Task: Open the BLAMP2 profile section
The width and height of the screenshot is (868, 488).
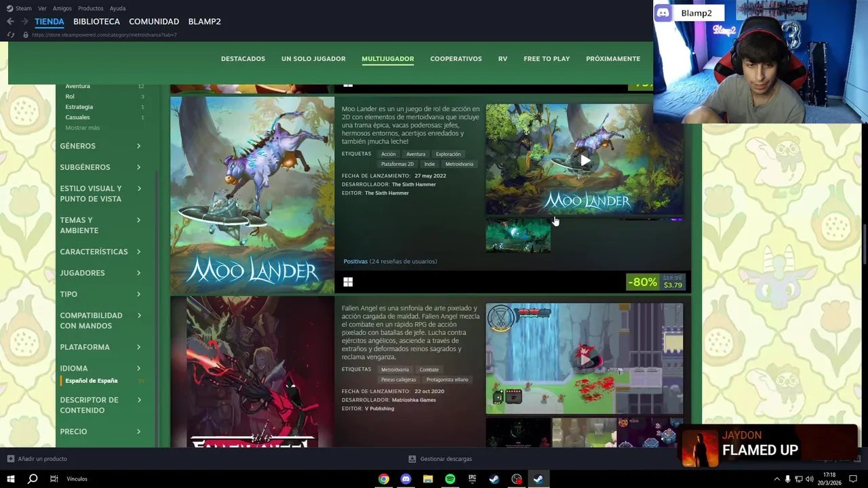Action: click(204, 21)
